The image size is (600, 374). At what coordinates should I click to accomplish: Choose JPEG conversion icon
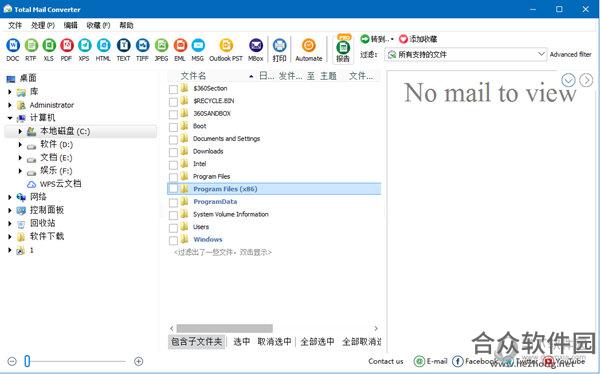click(x=161, y=45)
